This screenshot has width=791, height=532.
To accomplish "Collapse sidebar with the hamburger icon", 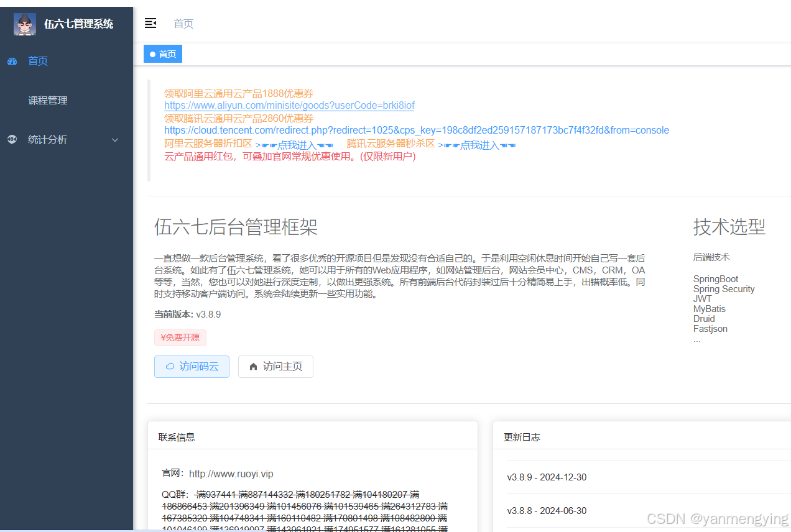I will 150,23.
